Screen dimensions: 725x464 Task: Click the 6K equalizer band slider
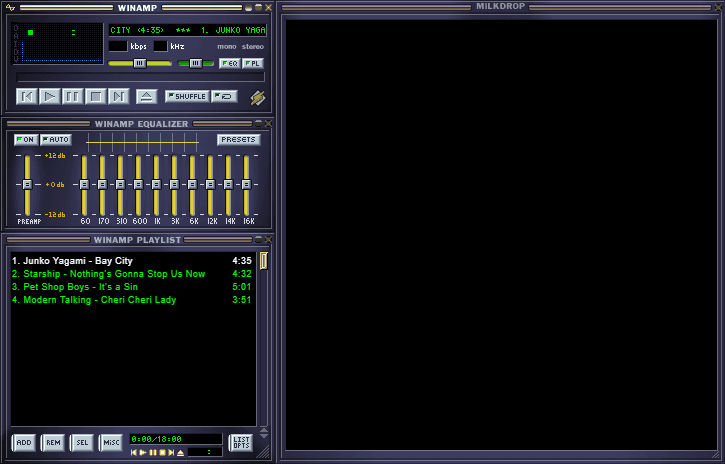(192, 185)
